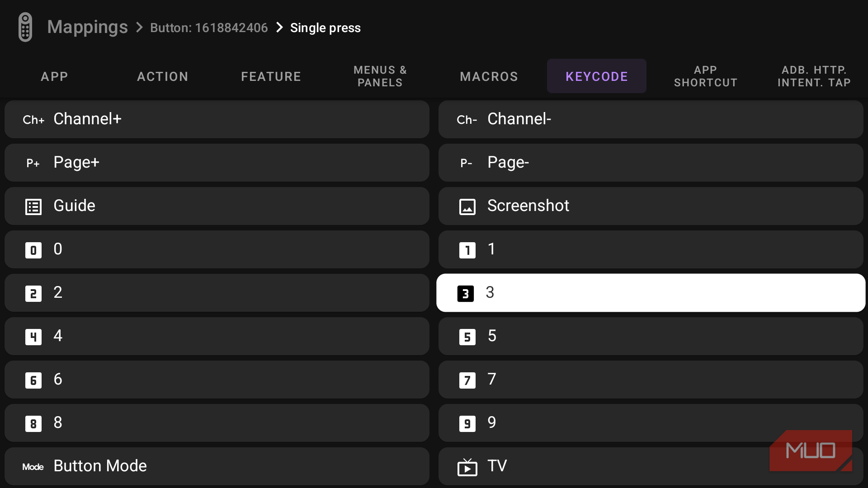
Task: Click the boxed 9 digit icon
Action: (x=467, y=424)
